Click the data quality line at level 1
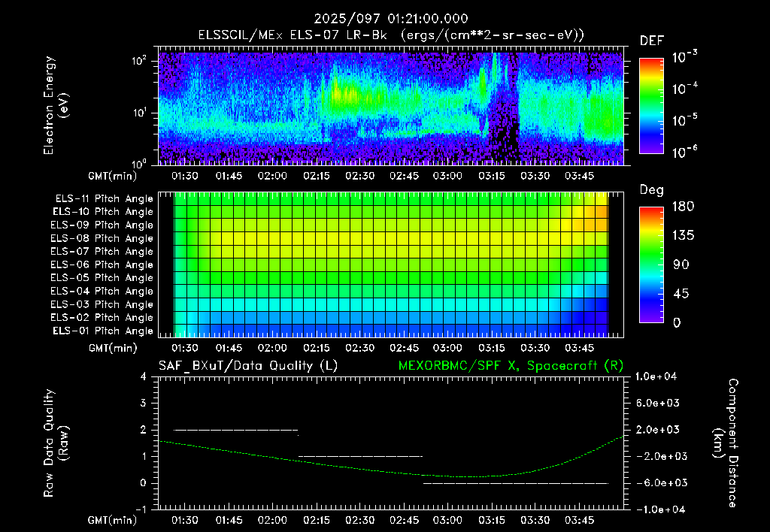The image size is (770, 532). pyautogui.click(x=360, y=456)
